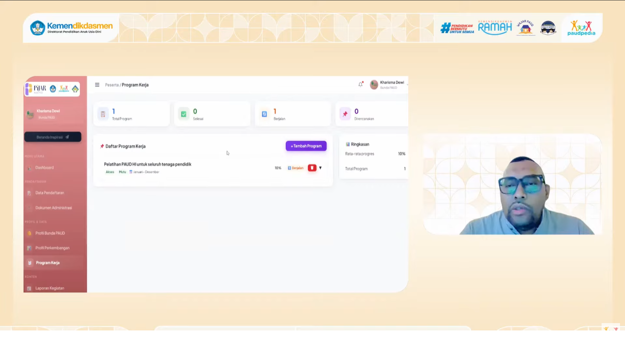Image resolution: width=625 pixels, height=364 pixels.
Task: Click the speaker's webcam video
Action: tap(511, 184)
